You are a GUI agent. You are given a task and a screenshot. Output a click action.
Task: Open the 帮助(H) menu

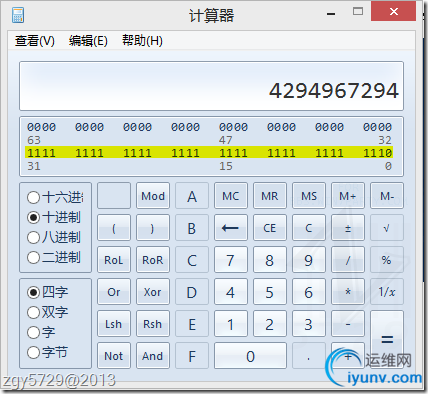(142, 41)
